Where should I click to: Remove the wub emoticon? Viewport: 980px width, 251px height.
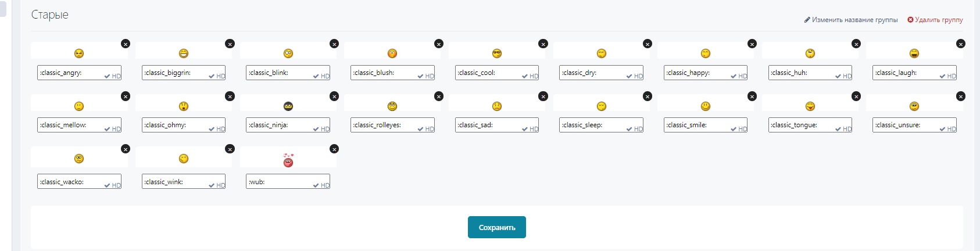[334, 149]
